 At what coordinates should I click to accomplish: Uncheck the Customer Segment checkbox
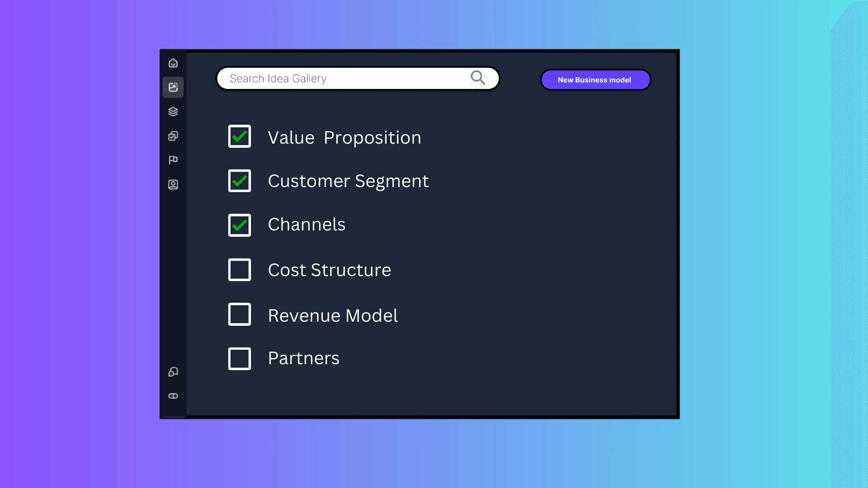click(x=240, y=181)
